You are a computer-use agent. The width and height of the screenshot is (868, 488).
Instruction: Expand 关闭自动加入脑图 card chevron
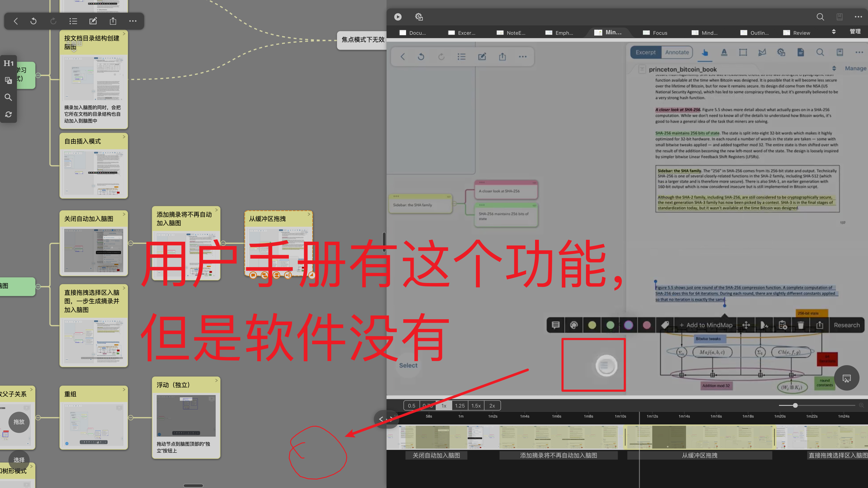pyautogui.click(x=124, y=214)
